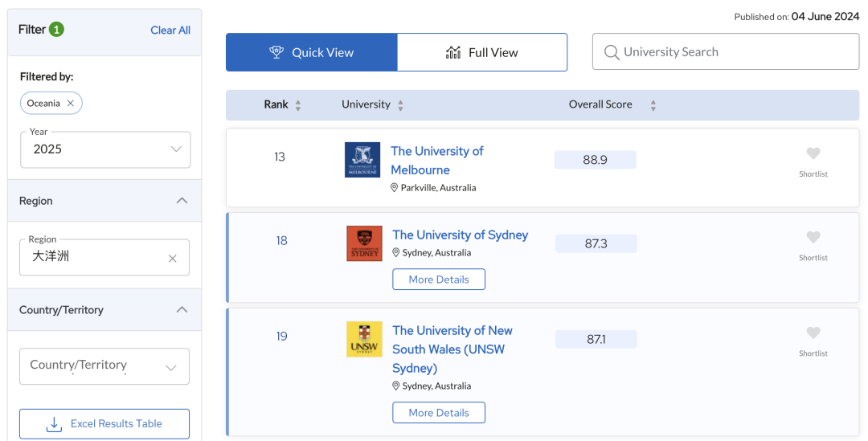
Task: Click the University of Sydney logo
Action: [x=364, y=243]
